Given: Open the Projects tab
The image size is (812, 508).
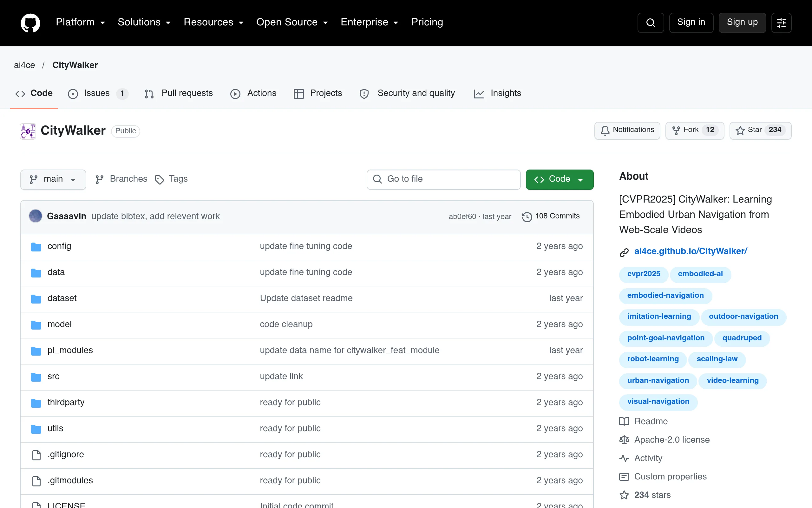Looking at the screenshot, I should coord(318,93).
